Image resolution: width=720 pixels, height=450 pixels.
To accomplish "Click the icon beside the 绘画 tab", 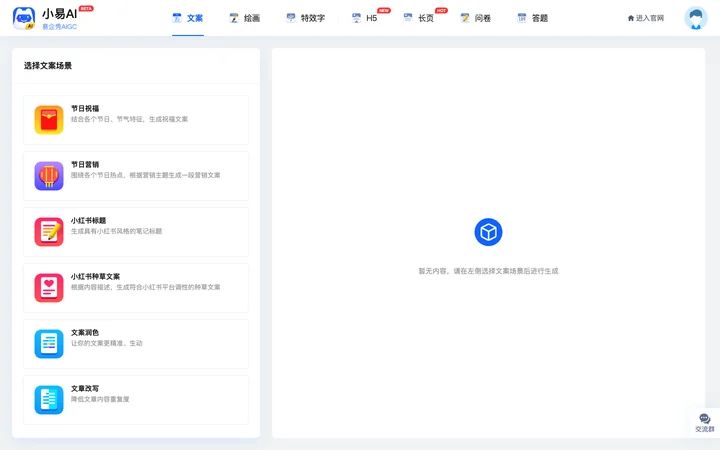I will 234,18.
